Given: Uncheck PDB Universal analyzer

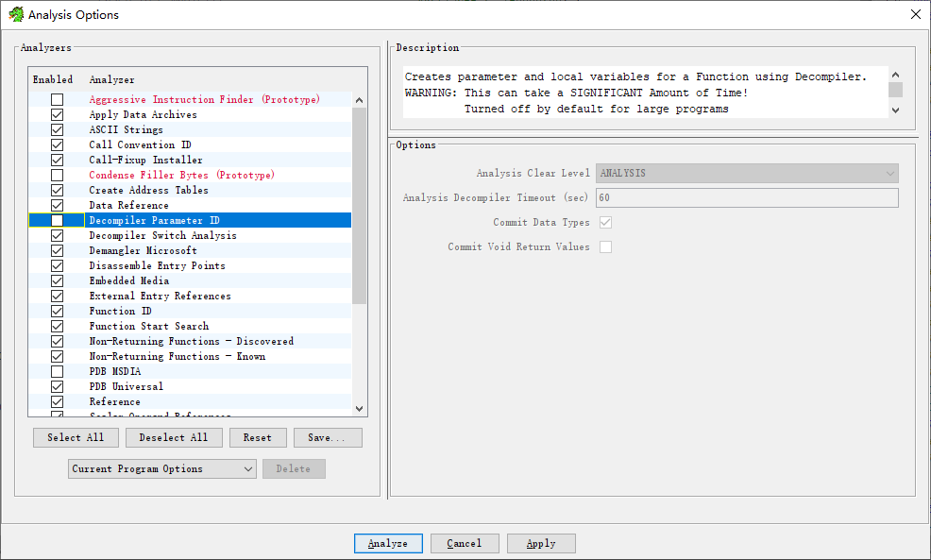Looking at the screenshot, I should [57, 386].
